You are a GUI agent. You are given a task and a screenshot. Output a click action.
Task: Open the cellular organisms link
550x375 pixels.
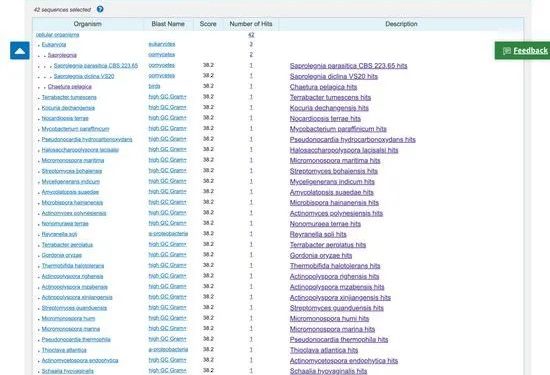(x=58, y=34)
